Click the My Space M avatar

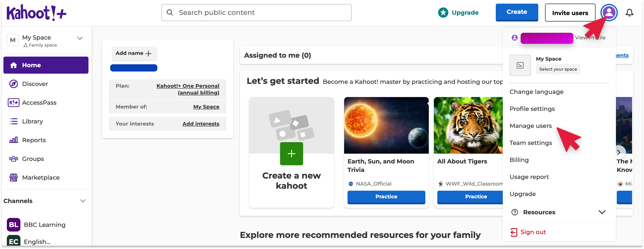(13, 40)
